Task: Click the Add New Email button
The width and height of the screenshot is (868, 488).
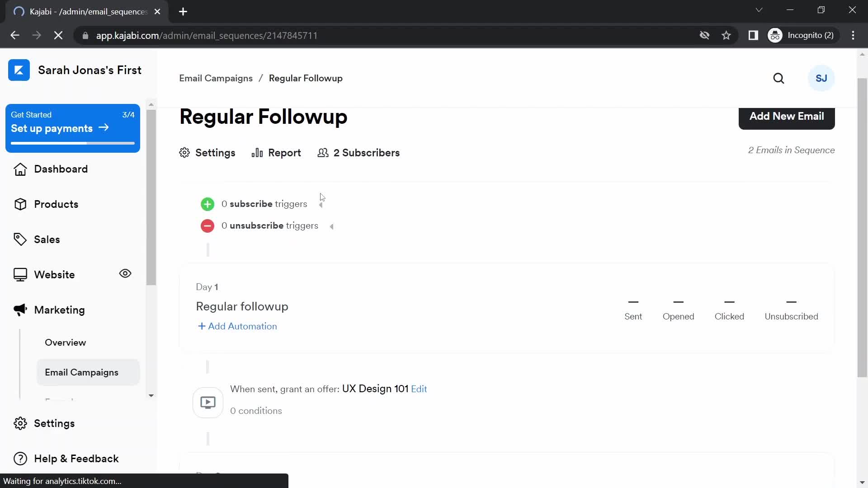Action: click(x=786, y=116)
